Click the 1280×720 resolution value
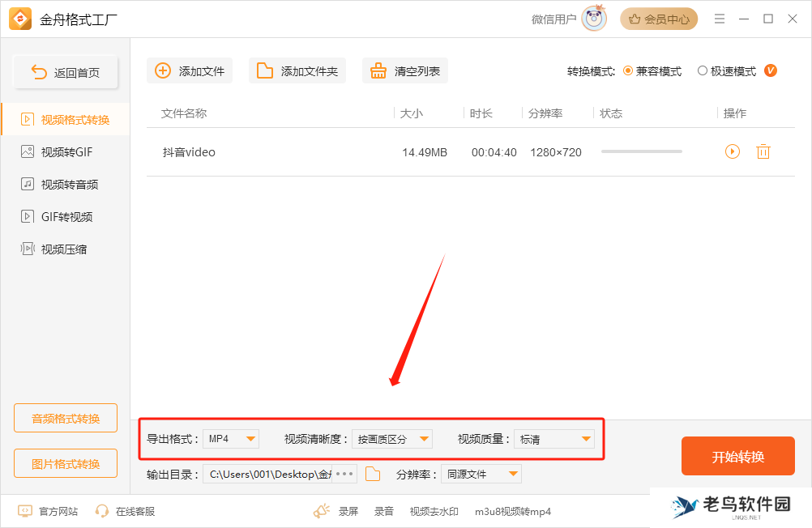812x528 pixels. click(x=556, y=152)
